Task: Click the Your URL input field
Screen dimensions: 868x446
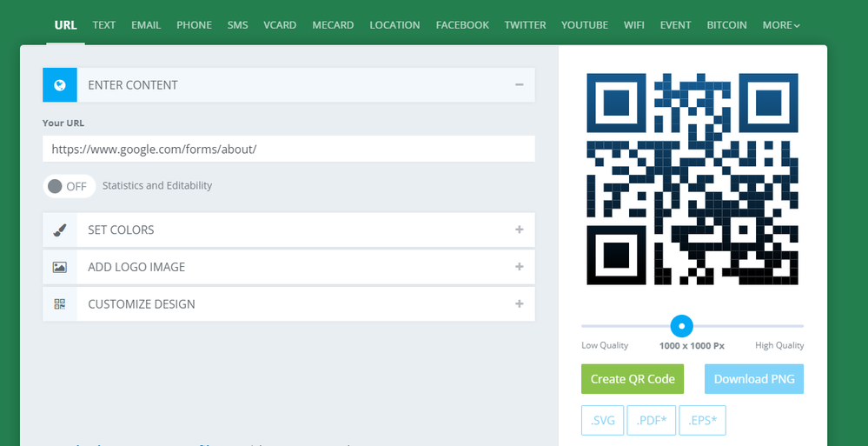Action: (x=288, y=149)
